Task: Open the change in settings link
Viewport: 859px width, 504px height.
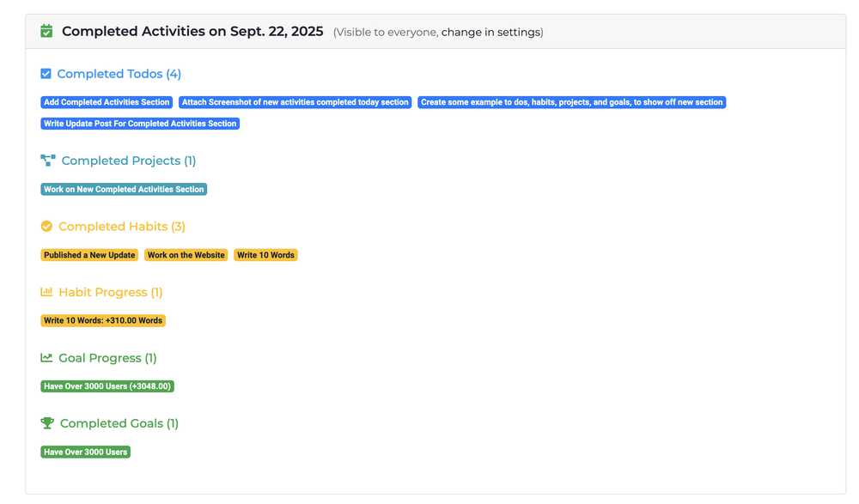Action: pyautogui.click(x=490, y=32)
